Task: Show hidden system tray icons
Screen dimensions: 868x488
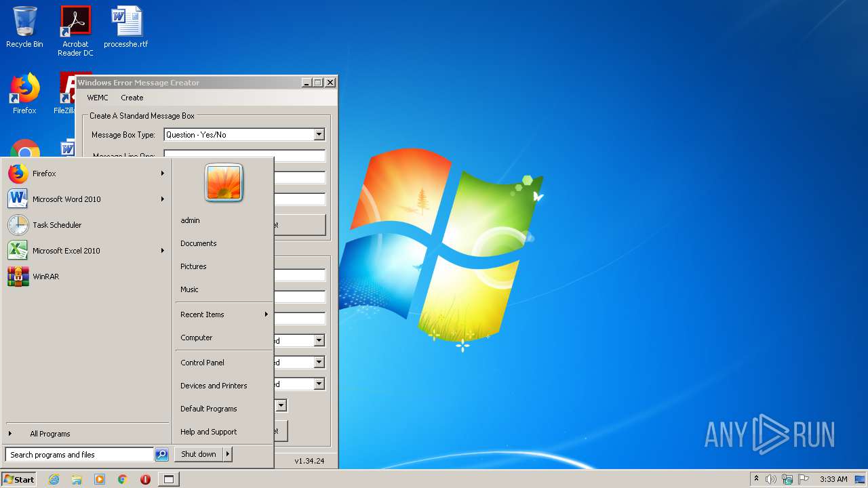Action: point(756,479)
